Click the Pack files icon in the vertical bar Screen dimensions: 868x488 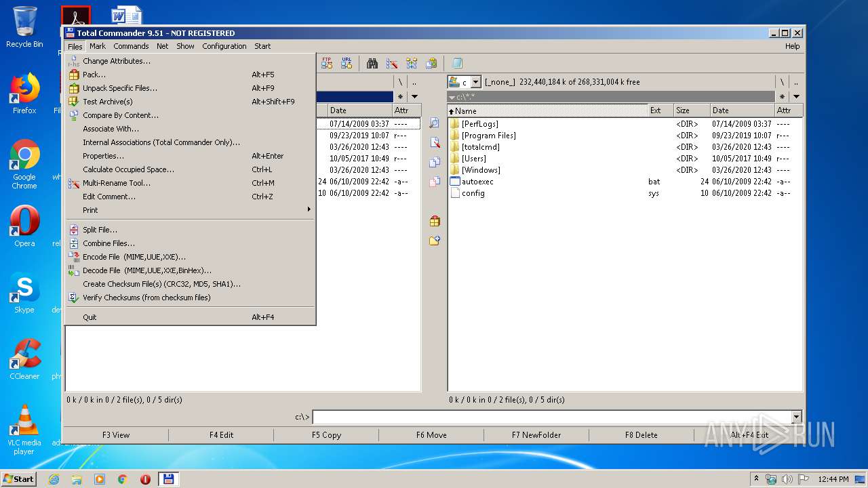(x=435, y=221)
